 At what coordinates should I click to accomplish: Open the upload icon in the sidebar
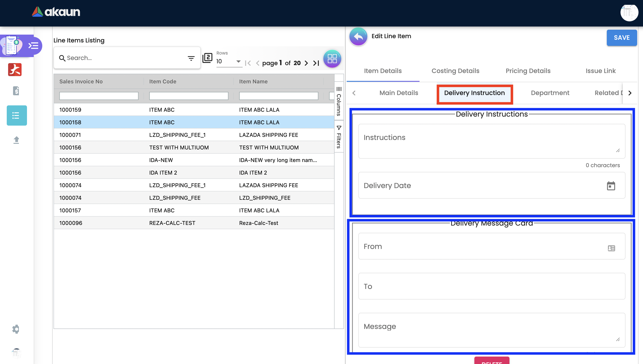click(x=16, y=140)
